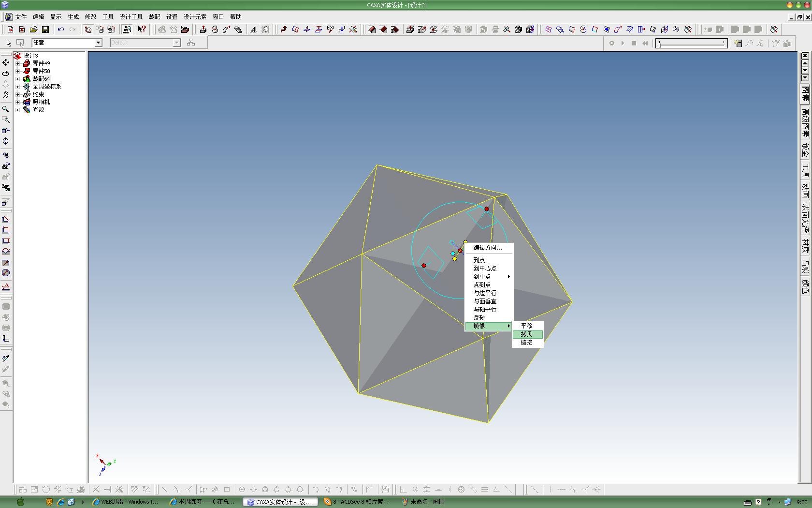Click the apple start button on taskbar
The width and height of the screenshot is (812, 508).
(20, 502)
